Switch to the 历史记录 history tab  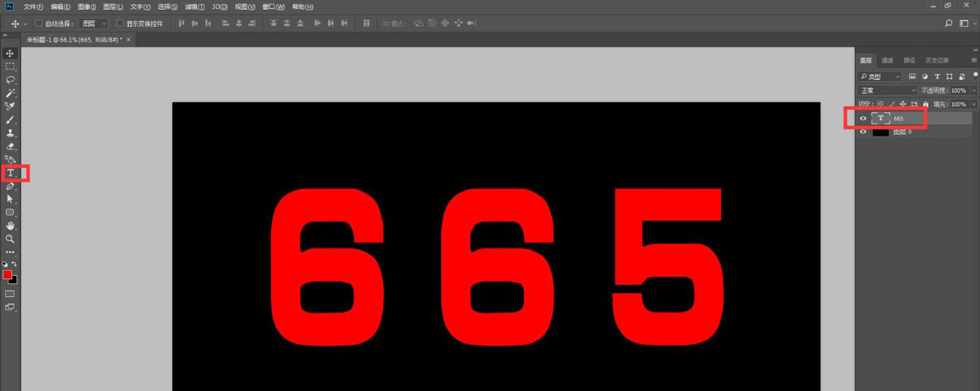point(936,60)
